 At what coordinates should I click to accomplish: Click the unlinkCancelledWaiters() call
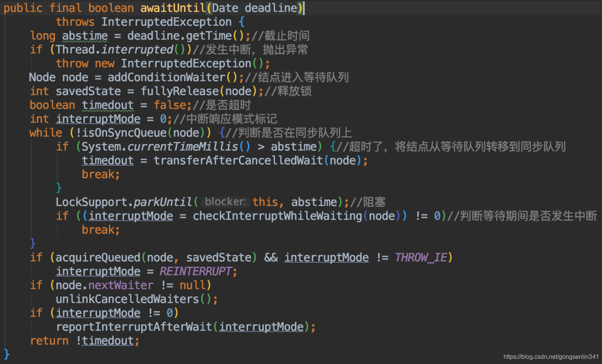coord(134,299)
